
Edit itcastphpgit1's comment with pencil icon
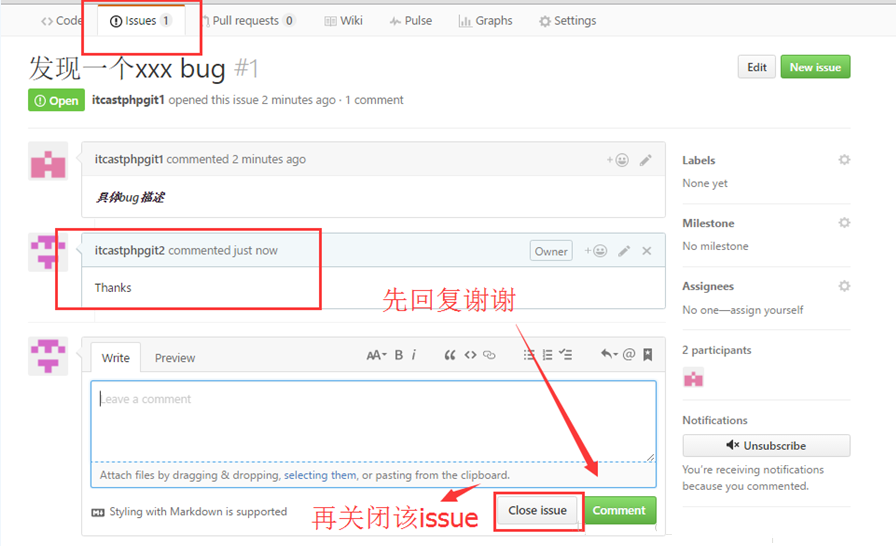646,160
